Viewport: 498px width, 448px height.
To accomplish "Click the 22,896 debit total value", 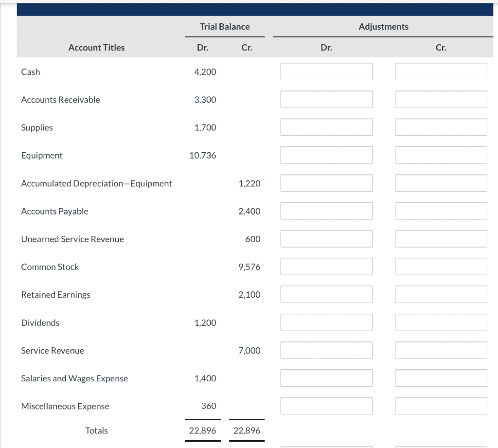I will [x=202, y=430].
